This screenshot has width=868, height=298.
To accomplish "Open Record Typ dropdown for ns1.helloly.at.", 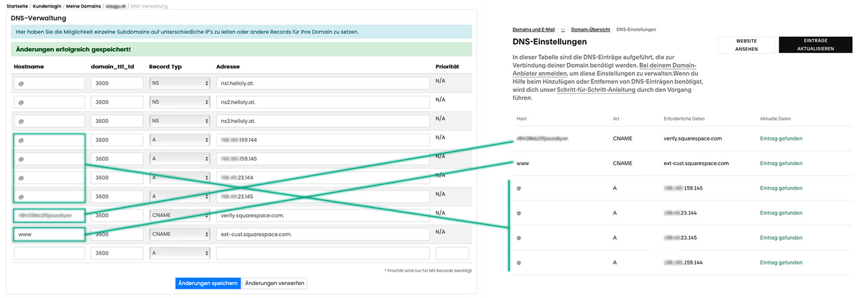I will coord(180,83).
